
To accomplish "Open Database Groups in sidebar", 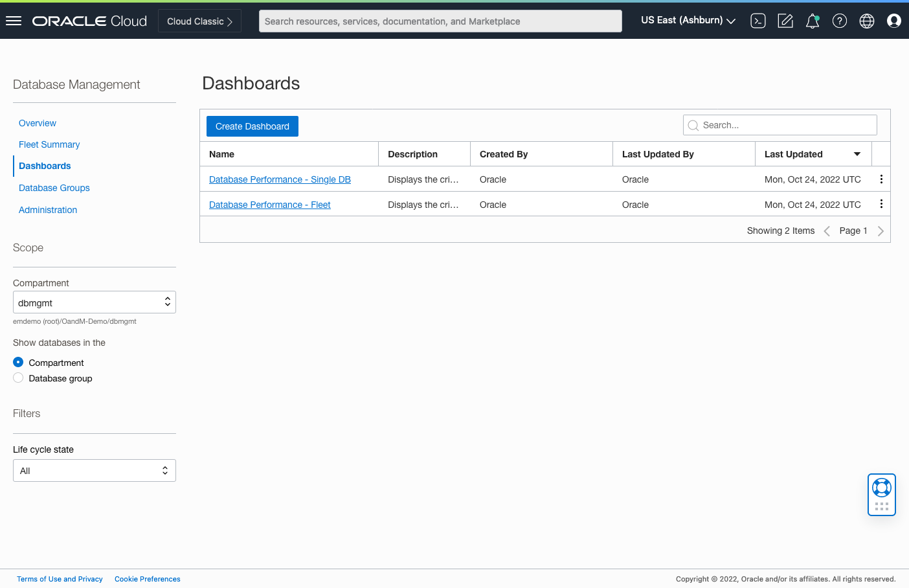I will tap(54, 188).
